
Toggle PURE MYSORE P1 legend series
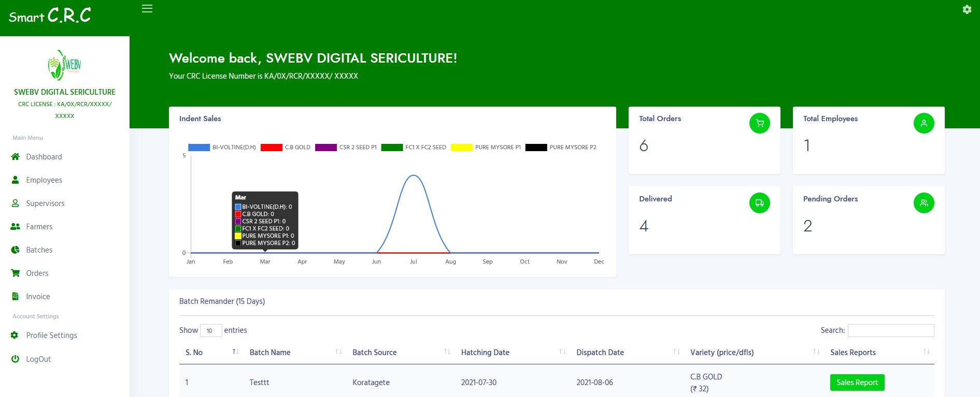[x=486, y=148]
